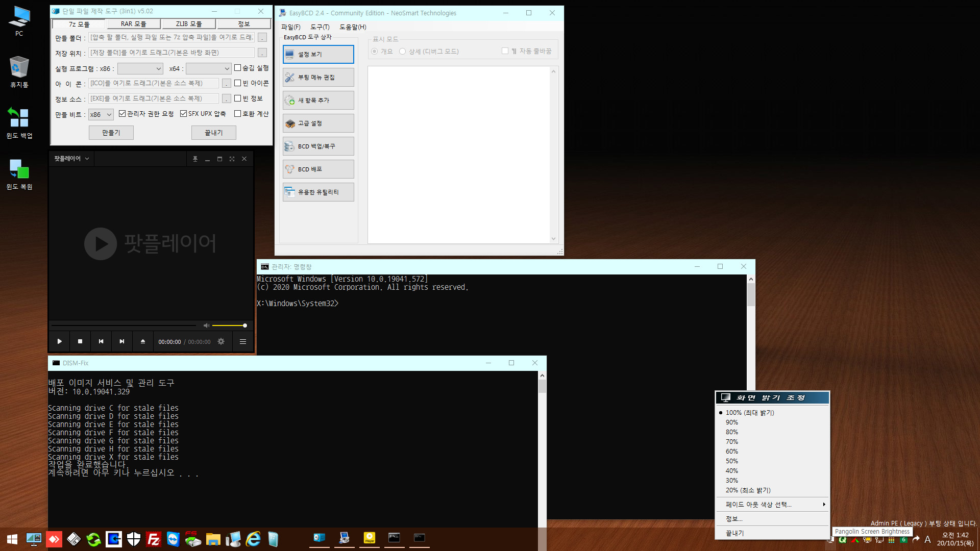This screenshot has width=980, height=551.
Task: Click the green refresh arrows taskbar icon
Action: (x=93, y=539)
